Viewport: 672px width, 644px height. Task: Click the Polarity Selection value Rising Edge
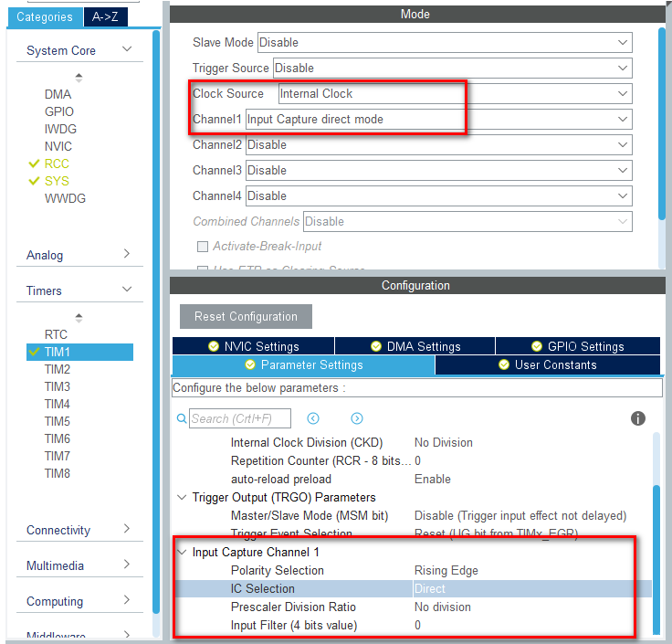(x=446, y=571)
